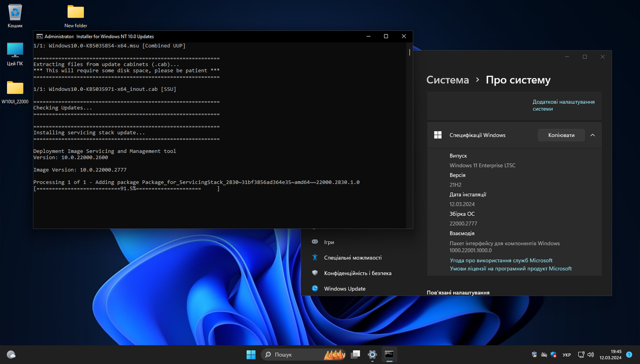Collapse the Специфікації Windows section
The width and height of the screenshot is (640, 364).
click(x=592, y=135)
